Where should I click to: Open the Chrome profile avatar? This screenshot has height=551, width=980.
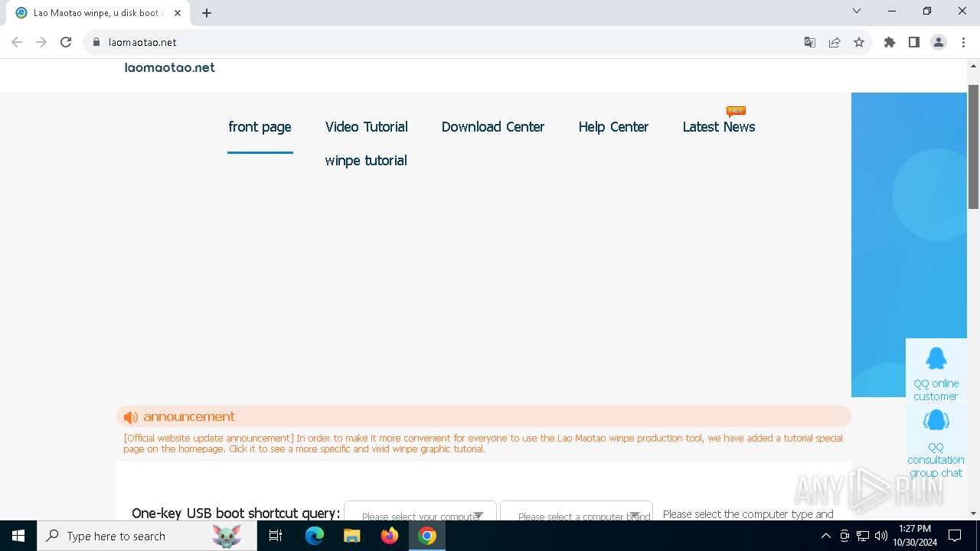click(939, 42)
